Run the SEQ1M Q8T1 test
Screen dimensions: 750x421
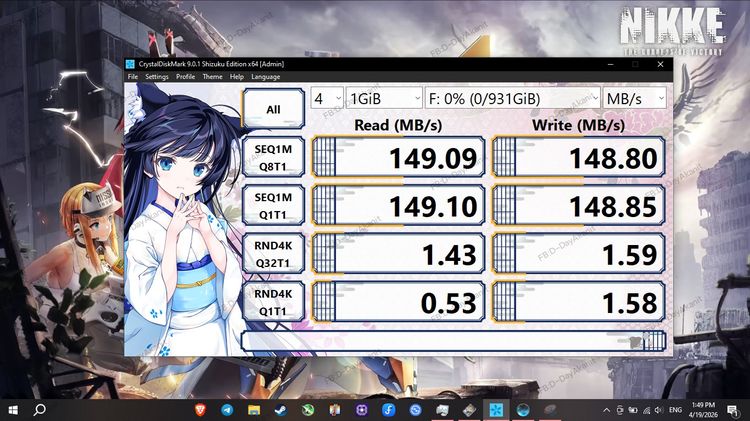point(273,156)
